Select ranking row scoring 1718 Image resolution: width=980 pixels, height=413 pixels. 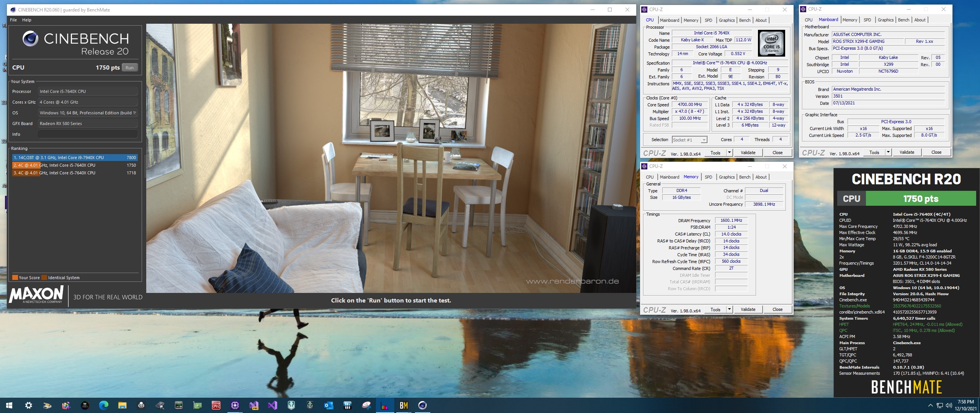[75, 173]
